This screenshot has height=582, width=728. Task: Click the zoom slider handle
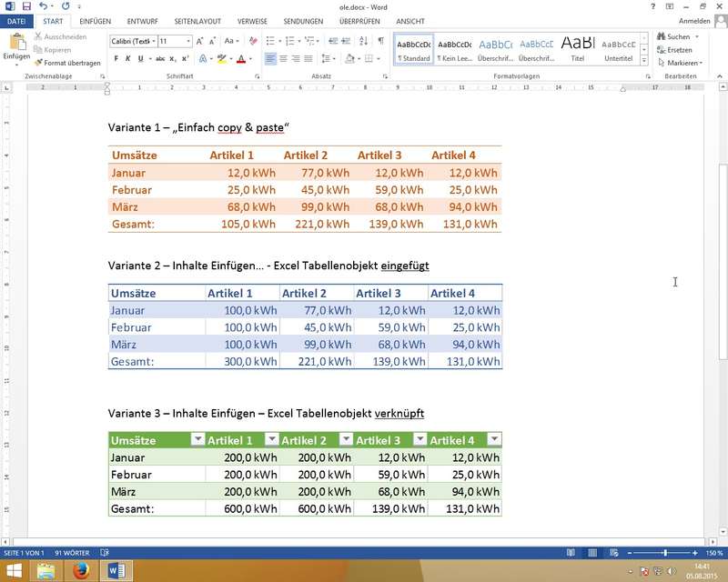pos(665,553)
